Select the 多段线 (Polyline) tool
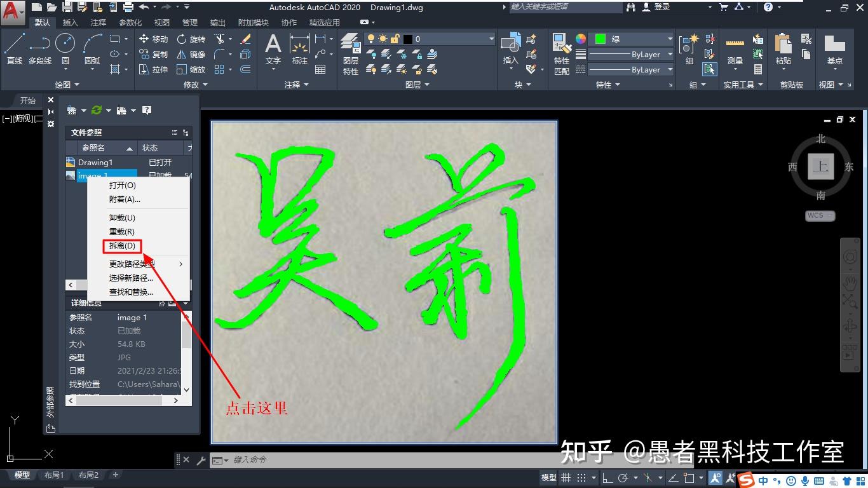This screenshot has width=868, height=488. [39, 45]
